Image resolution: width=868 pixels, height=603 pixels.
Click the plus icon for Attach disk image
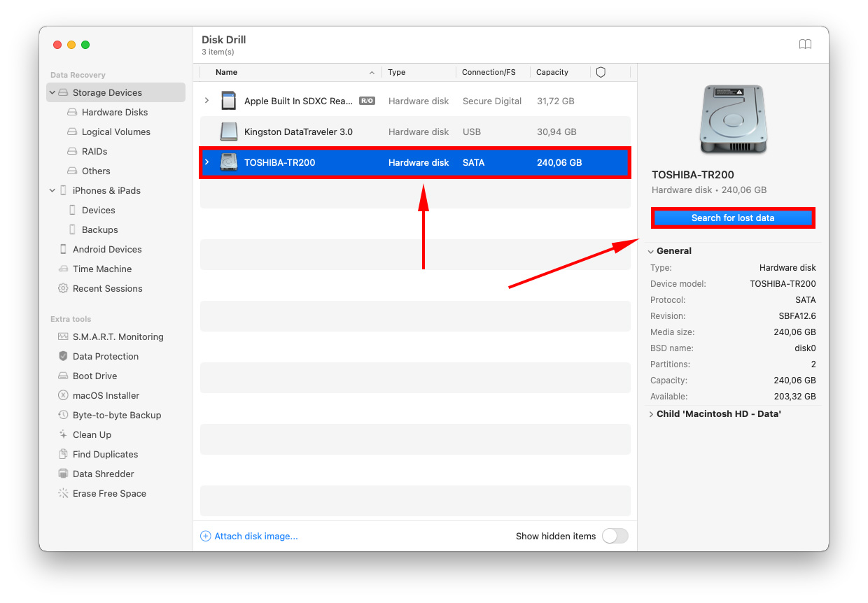pyautogui.click(x=205, y=536)
